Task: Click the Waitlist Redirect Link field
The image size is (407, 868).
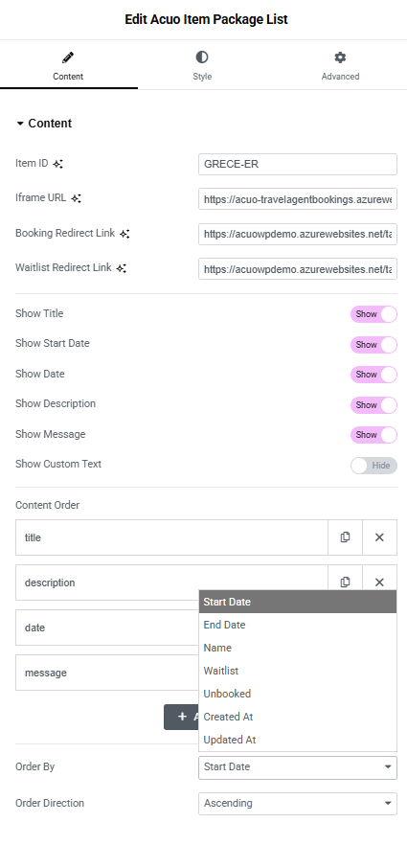Action: (298, 268)
